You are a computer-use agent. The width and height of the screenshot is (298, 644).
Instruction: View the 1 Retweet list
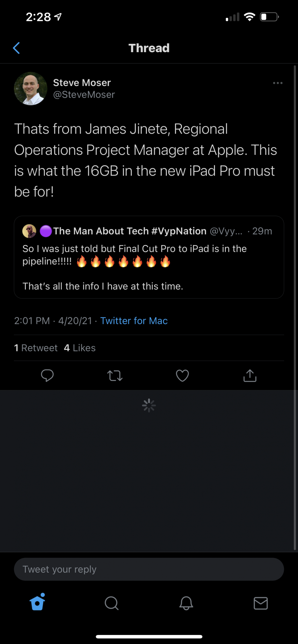(36, 348)
